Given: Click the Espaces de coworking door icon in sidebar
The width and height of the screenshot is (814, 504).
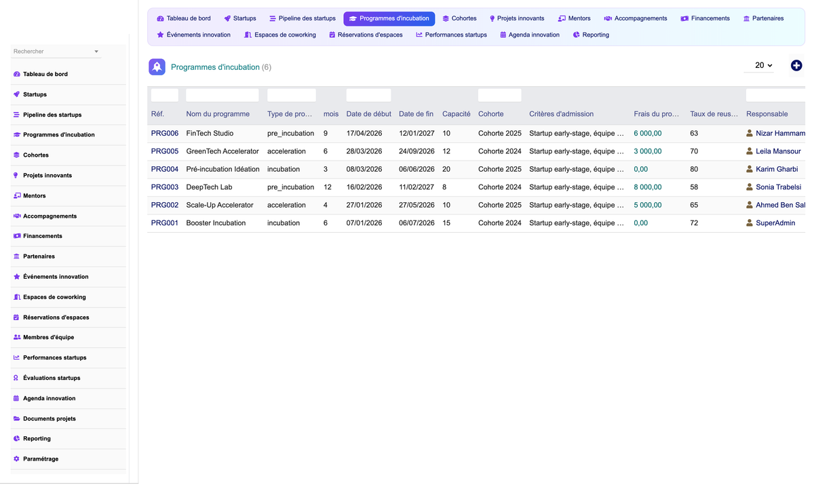Looking at the screenshot, I should [x=17, y=297].
